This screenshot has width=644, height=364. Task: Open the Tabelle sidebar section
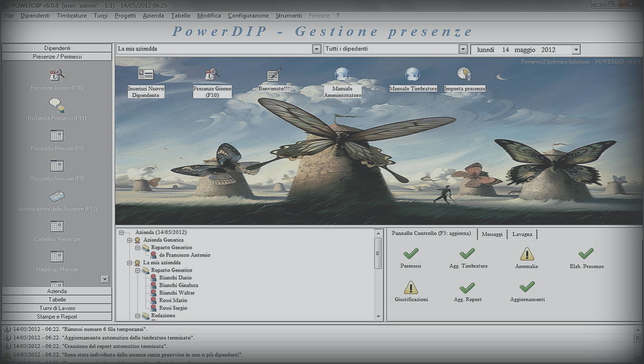[x=57, y=300]
